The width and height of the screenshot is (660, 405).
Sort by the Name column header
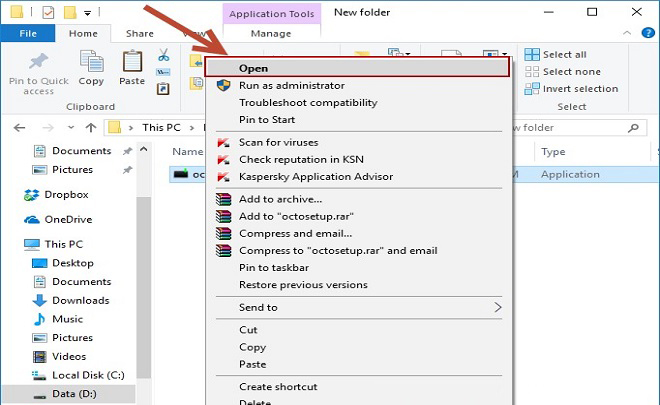pos(188,152)
